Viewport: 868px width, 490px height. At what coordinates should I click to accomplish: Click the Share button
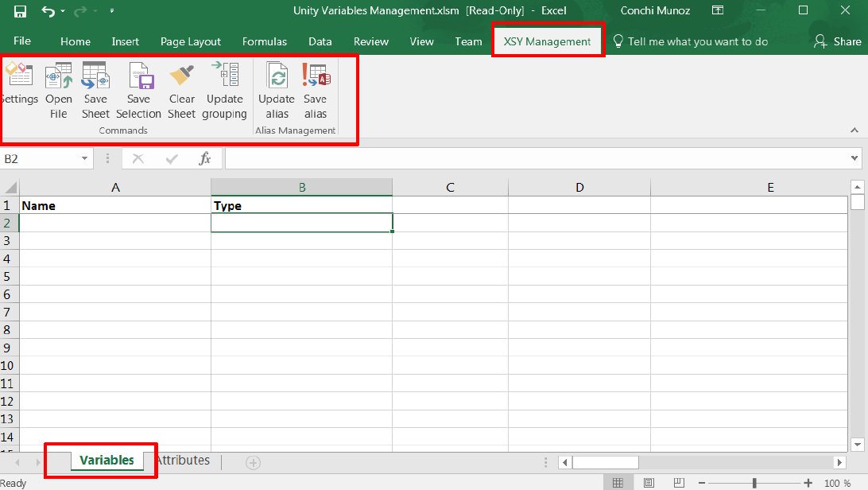pos(838,41)
